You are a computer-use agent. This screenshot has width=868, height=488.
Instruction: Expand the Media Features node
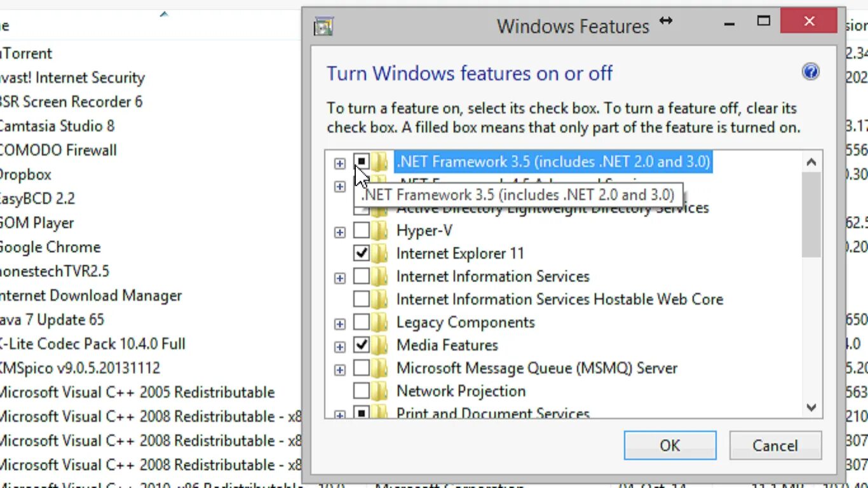[x=340, y=346]
